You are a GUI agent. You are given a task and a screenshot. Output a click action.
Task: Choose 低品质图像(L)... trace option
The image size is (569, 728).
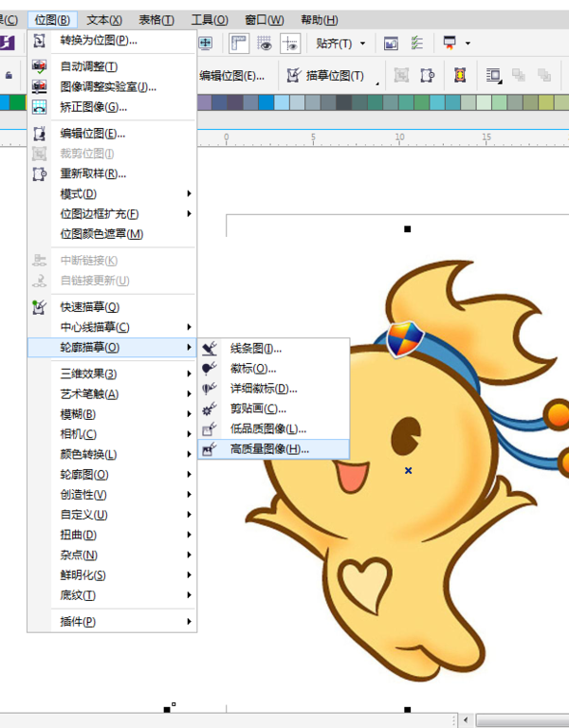(273, 429)
